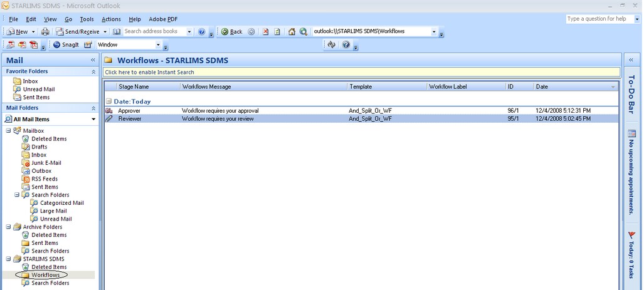Click the Search the Web globe icon
This screenshot has width=644, height=290.
click(303, 31)
